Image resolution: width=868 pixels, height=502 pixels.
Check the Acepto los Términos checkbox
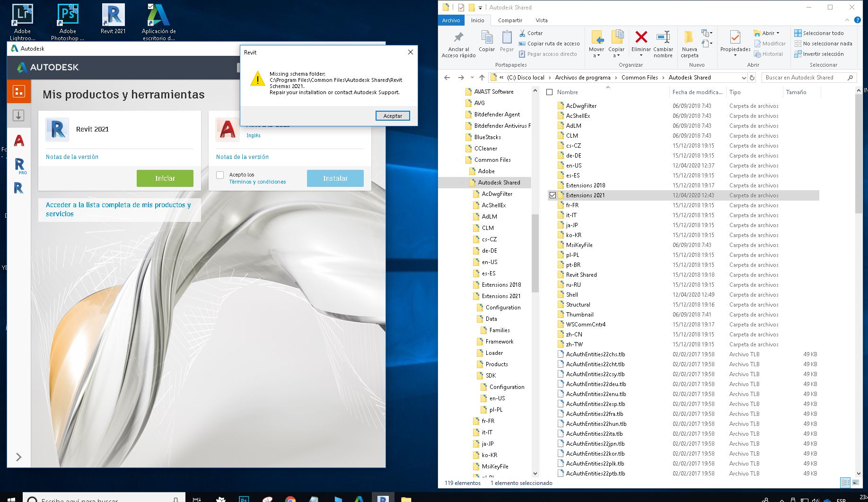[220, 175]
